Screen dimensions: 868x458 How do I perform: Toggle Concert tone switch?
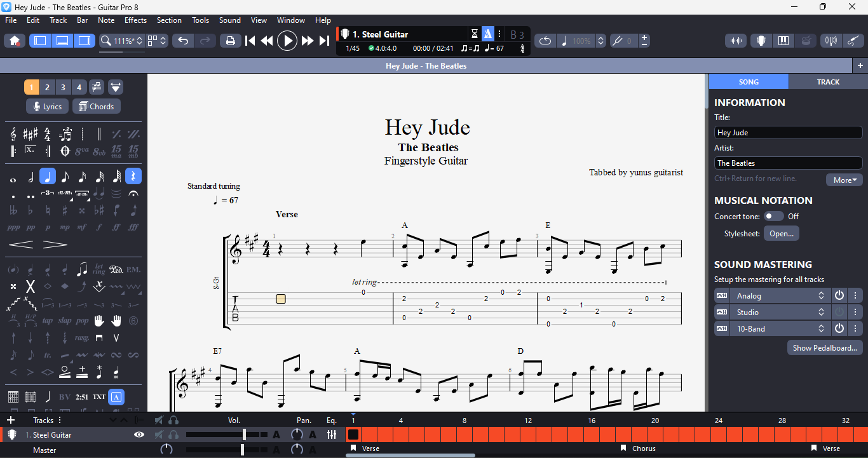[773, 216]
